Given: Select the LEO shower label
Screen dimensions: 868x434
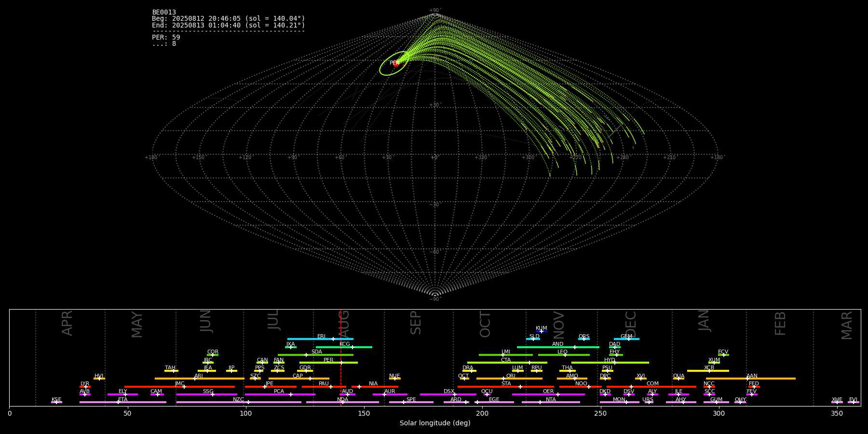Looking at the screenshot, I should click(562, 352).
